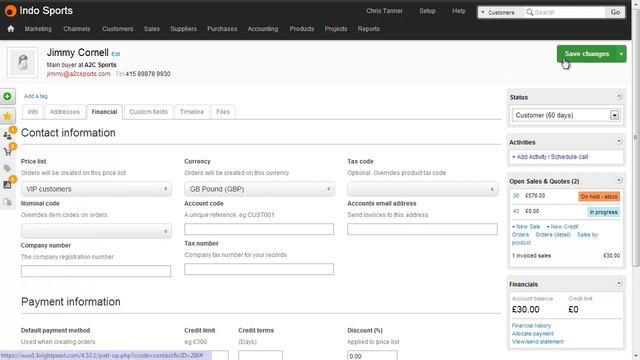Open the Suppliers menu
This screenshot has width=640, height=360.
[x=183, y=29]
